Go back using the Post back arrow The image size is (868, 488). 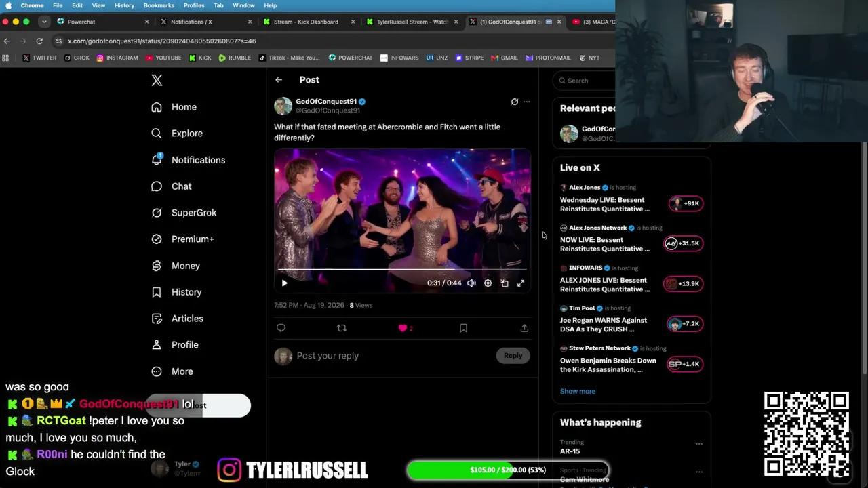tap(279, 80)
